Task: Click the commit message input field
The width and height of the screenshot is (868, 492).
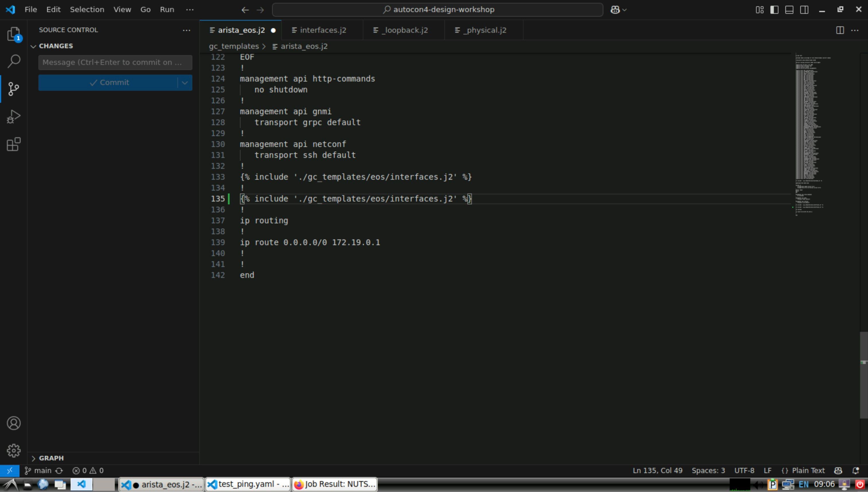Action: tap(115, 63)
